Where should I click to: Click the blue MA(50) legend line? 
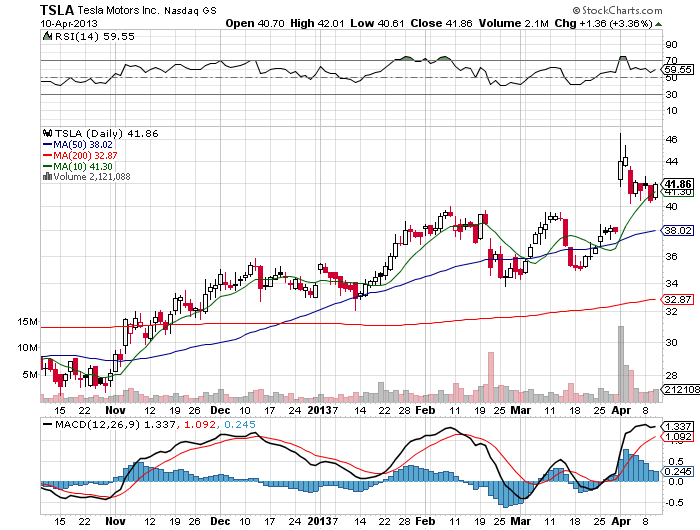(x=47, y=145)
